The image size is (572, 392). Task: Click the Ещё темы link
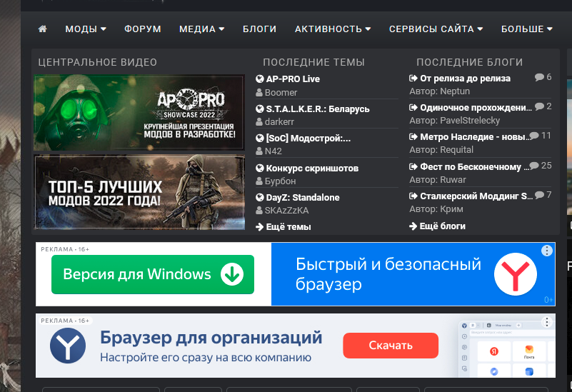point(284,227)
